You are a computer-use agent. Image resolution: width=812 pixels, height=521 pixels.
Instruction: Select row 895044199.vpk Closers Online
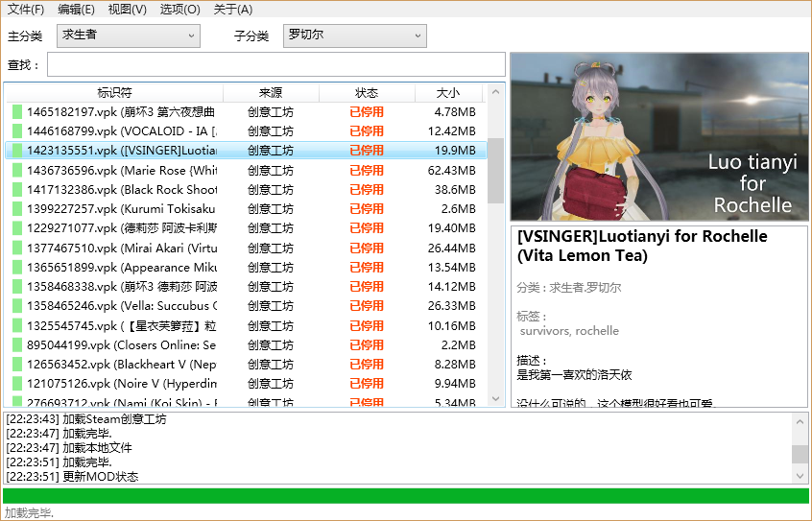[x=246, y=344]
